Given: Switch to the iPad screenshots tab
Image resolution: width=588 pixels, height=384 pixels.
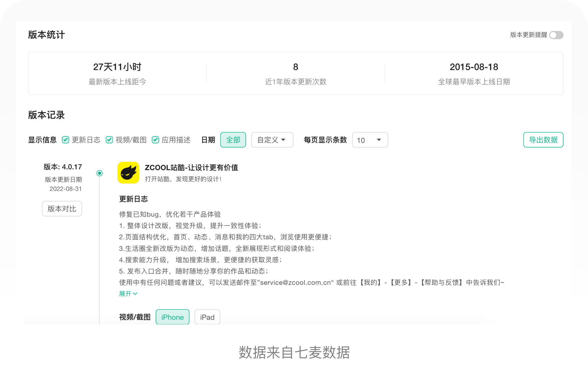Looking at the screenshot, I should coord(207,317).
